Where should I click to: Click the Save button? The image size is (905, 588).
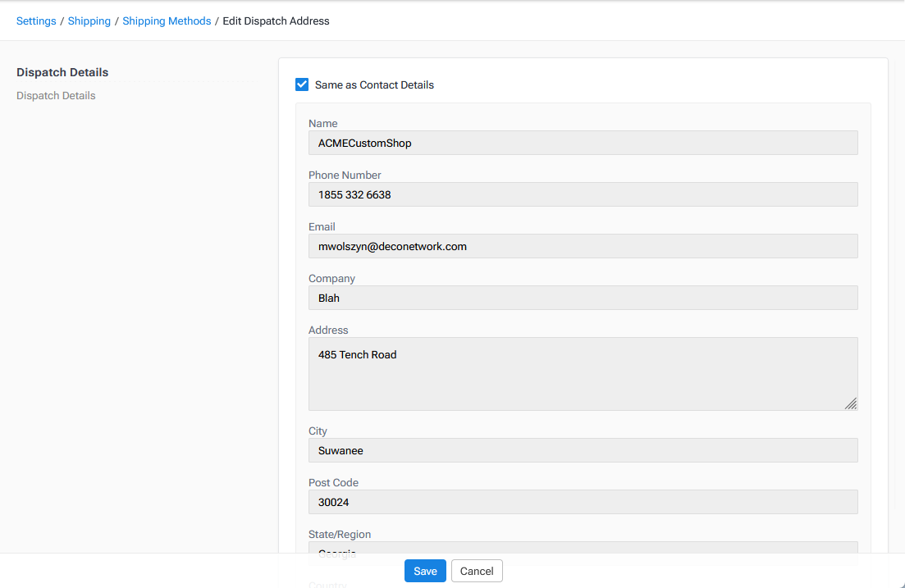[425, 571]
